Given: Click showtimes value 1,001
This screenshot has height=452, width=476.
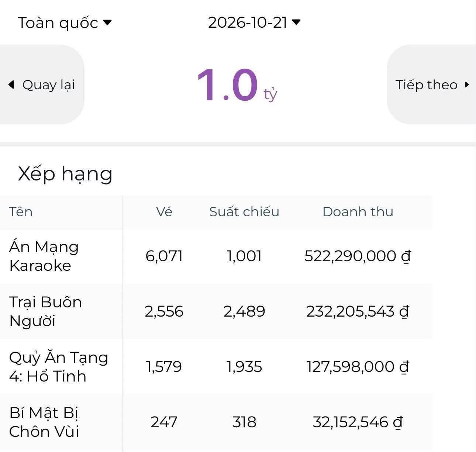Looking at the screenshot, I should (x=244, y=256).
